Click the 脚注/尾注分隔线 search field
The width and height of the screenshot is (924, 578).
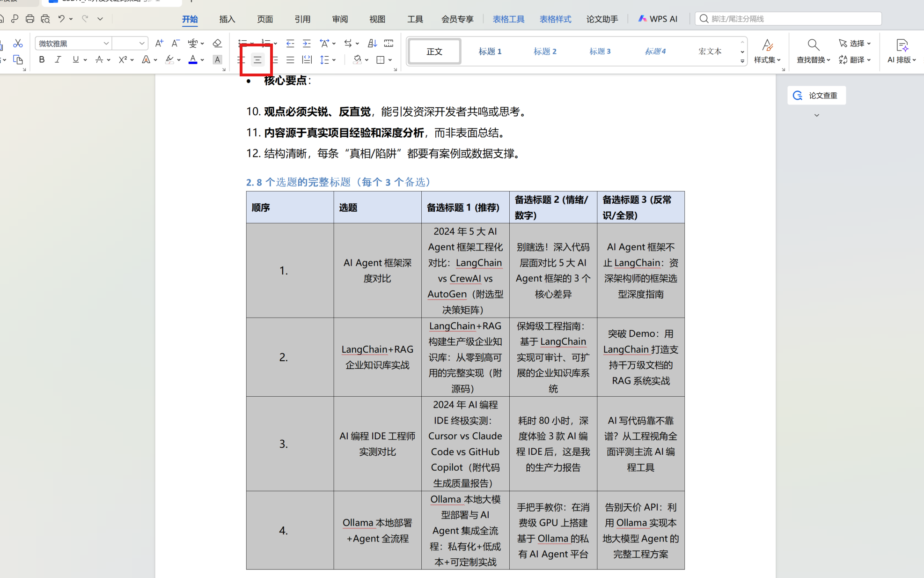coord(788,19)
